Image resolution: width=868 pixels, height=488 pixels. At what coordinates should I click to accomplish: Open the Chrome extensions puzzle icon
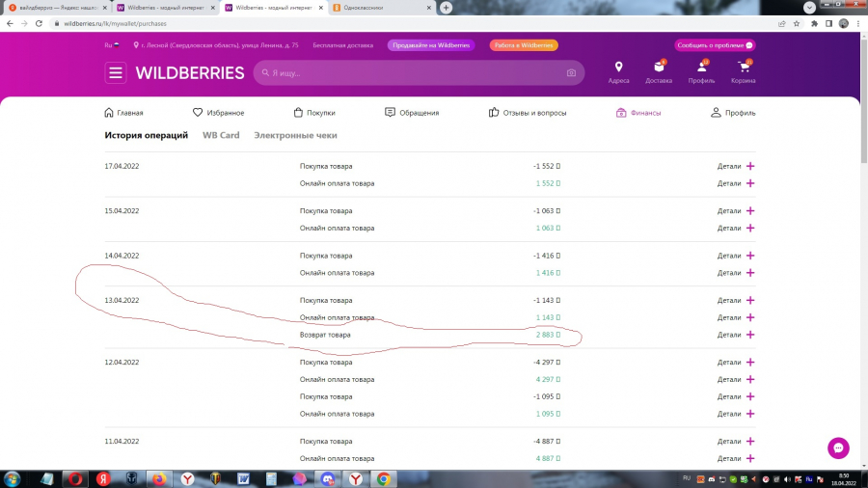pos(814,24)
